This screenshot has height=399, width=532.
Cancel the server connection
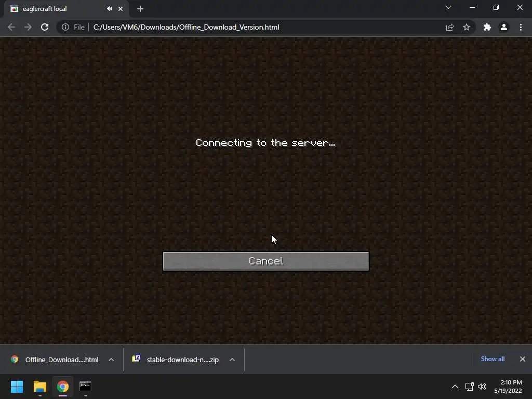click(x=266, y=261)
